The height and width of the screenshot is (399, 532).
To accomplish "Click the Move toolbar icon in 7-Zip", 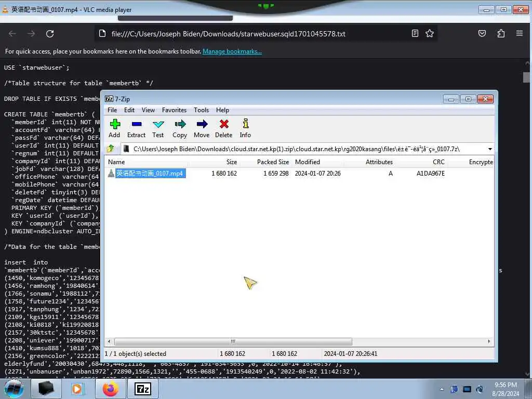I will point(202,128).
